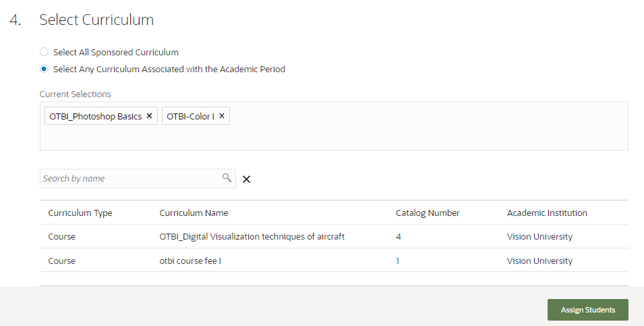The width and height of the screenshot is (644, 326).
Task: Click the Select Curriculum step heading
Action: point(96,20)
